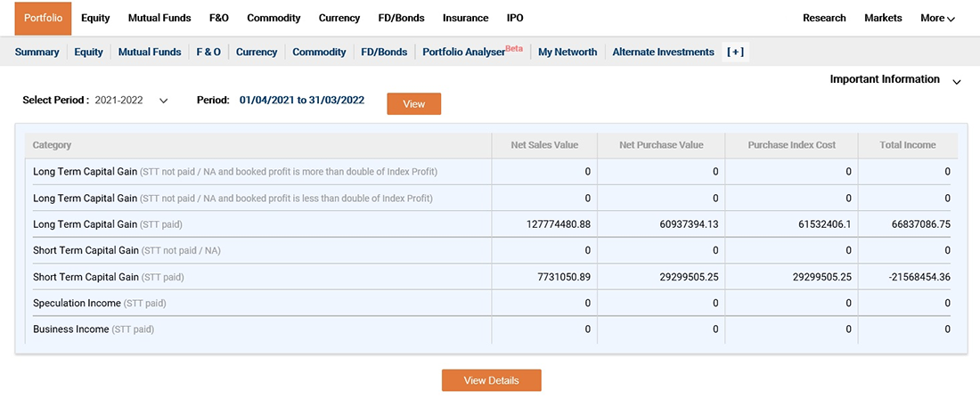
Task: Switch to Portfolio Analyser Beta tab
Action: tap(472, 53)
